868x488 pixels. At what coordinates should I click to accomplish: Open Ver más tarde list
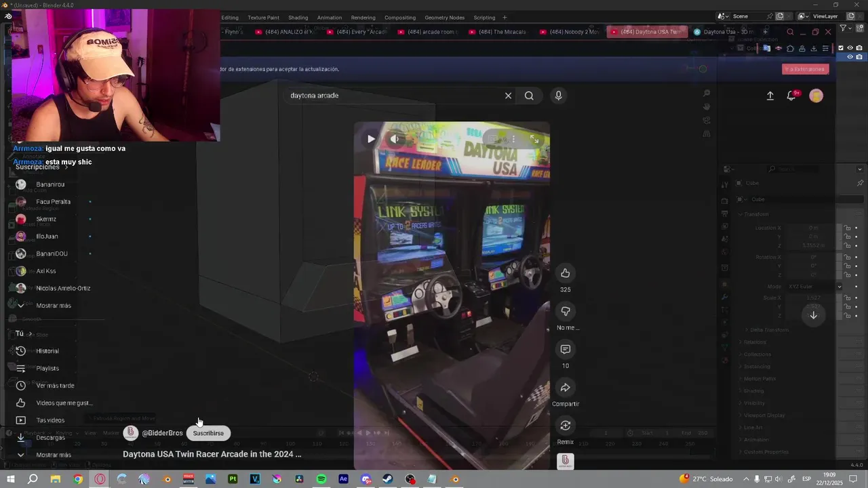tap(55, 386)
